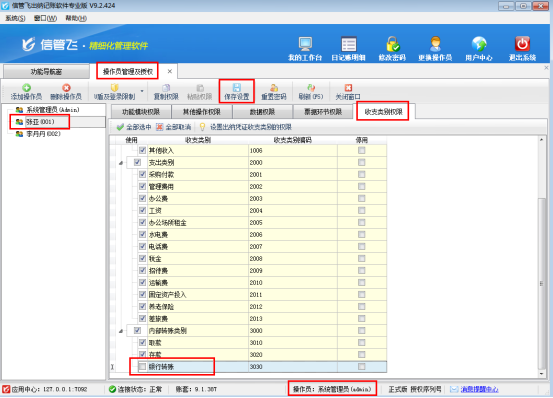Click the red 退出系统 power icon
Screen dimensions: 553x398
point(522,44)
